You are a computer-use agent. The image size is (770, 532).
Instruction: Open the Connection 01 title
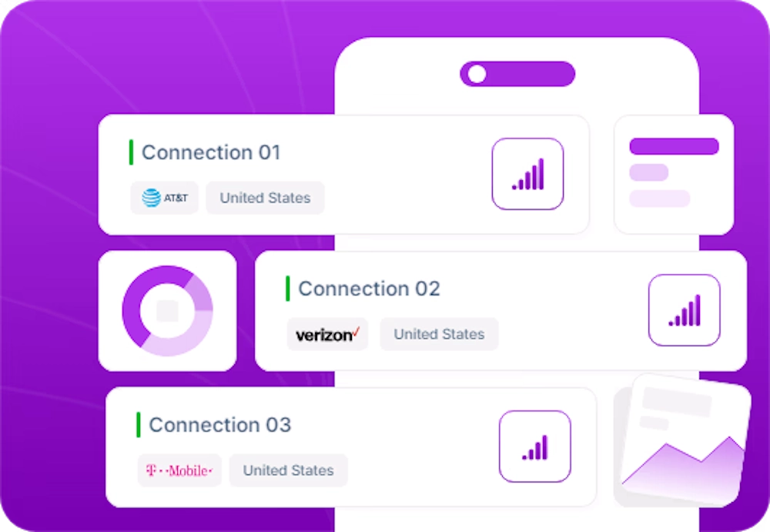(211, 152)
